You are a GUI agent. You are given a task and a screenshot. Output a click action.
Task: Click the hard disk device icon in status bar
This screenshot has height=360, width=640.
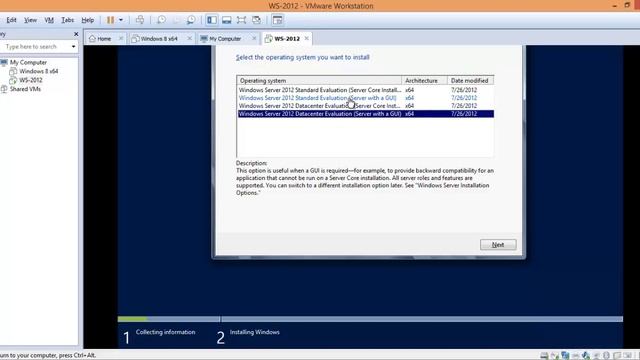(x=544, y=356)
